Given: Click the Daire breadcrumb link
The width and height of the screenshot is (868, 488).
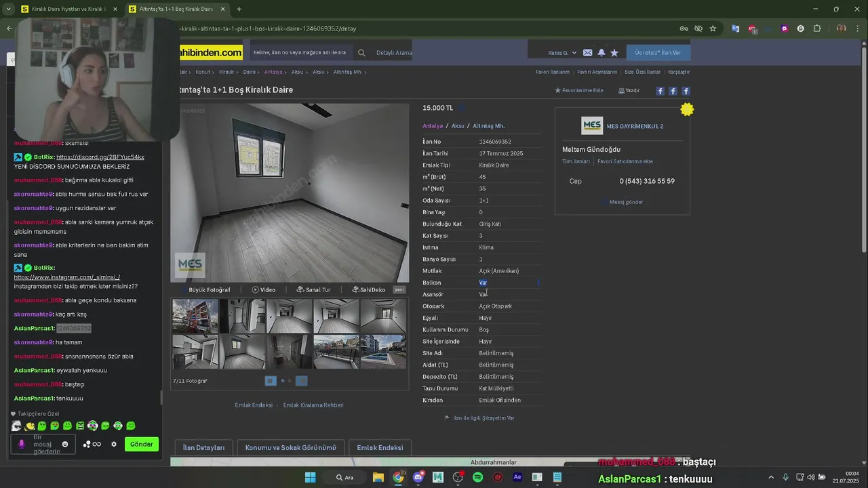Looking at the screenshot, I should pos(250,72).
